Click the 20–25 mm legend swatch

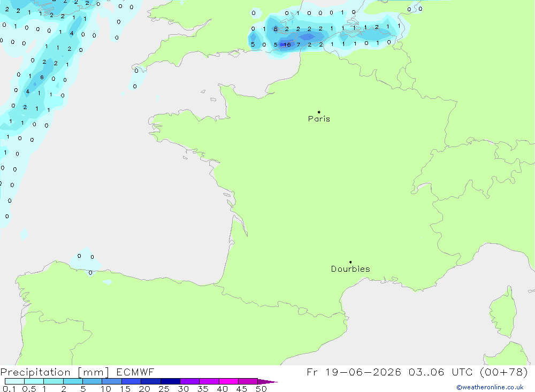[151, 381]
